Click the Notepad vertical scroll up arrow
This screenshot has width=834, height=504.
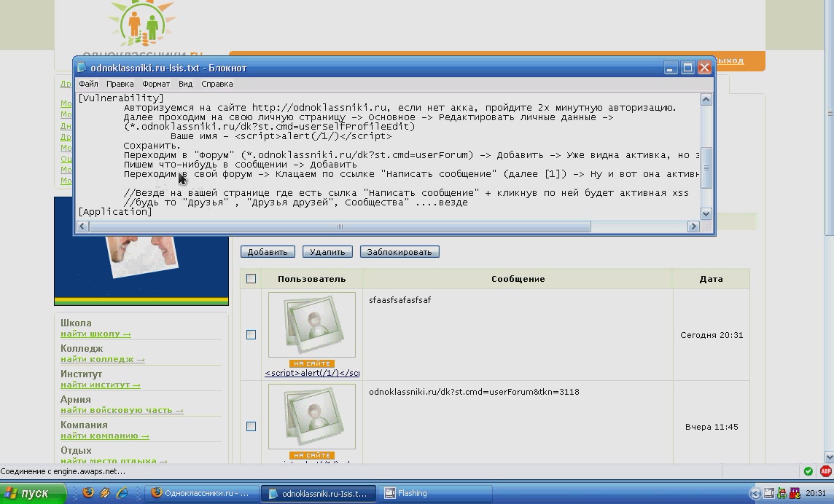[x=706, y=100]
